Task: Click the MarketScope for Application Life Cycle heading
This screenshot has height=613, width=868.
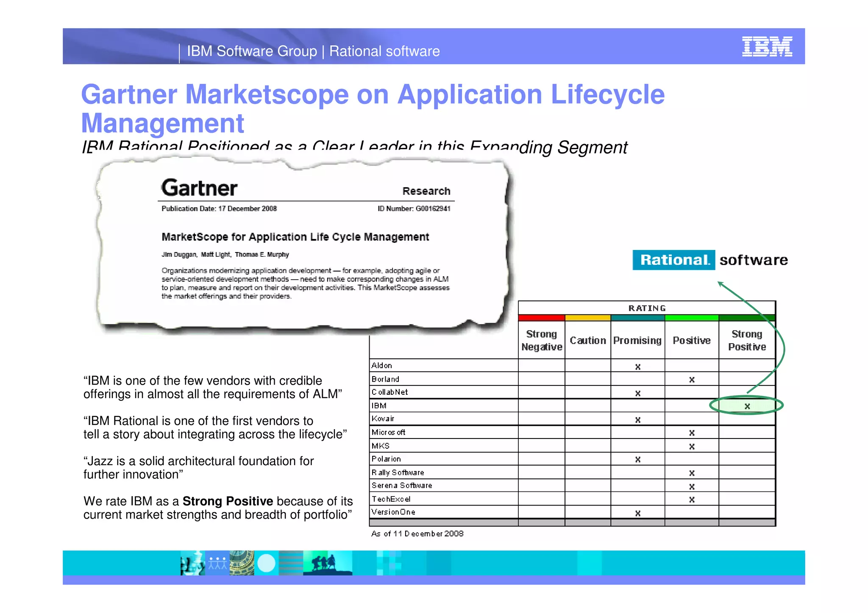Action: click(x=295, y=237)
